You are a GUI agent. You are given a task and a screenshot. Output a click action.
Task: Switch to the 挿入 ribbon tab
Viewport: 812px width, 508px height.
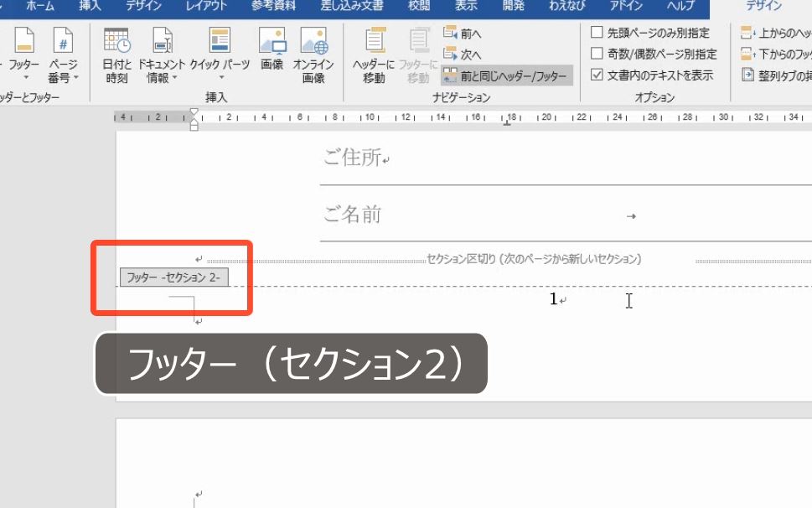pyautogui.click(x=89, y=6)
